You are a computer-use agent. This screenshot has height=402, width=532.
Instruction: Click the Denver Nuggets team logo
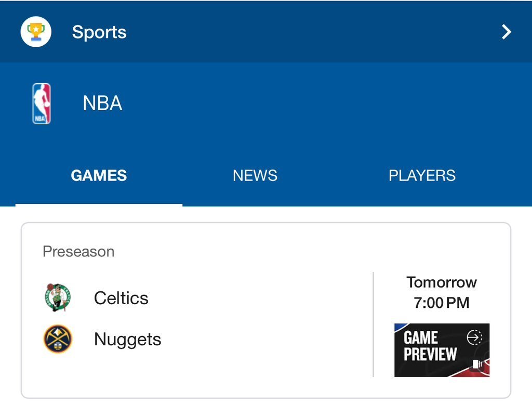57,339
